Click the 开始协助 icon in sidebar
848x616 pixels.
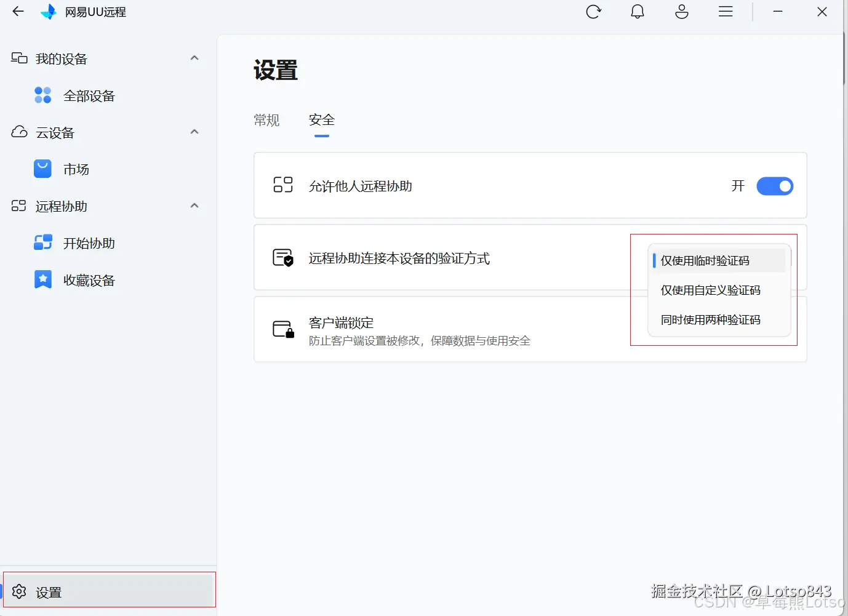pyautogui.click(x=42, y=242)
